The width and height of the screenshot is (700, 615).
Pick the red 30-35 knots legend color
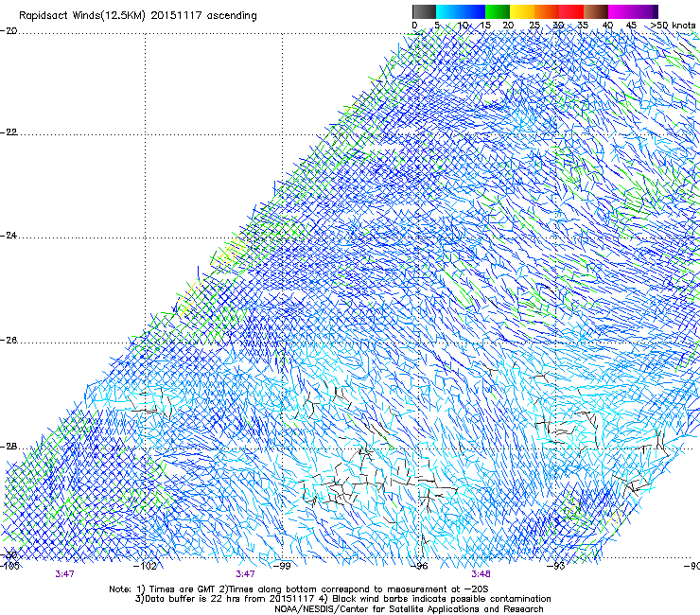pyautogui.click(x=571, y=11)
